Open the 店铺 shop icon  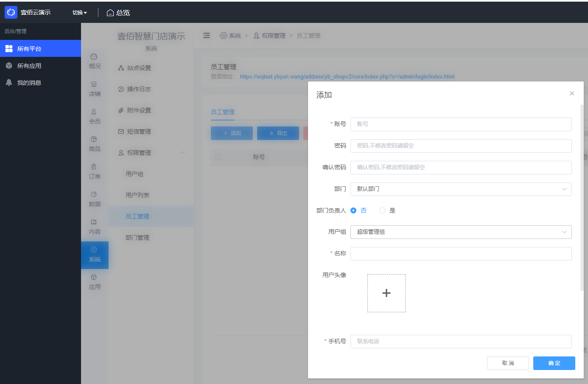pos(94,84)
